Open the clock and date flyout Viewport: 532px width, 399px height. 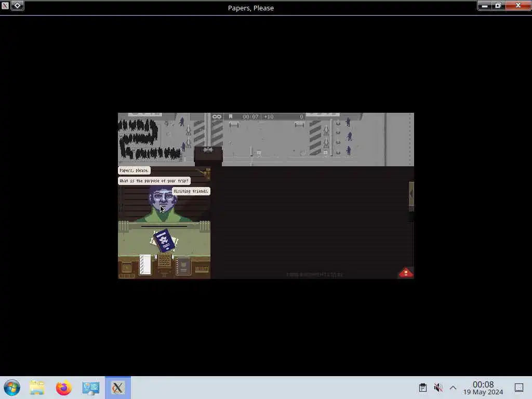point(483,388)
